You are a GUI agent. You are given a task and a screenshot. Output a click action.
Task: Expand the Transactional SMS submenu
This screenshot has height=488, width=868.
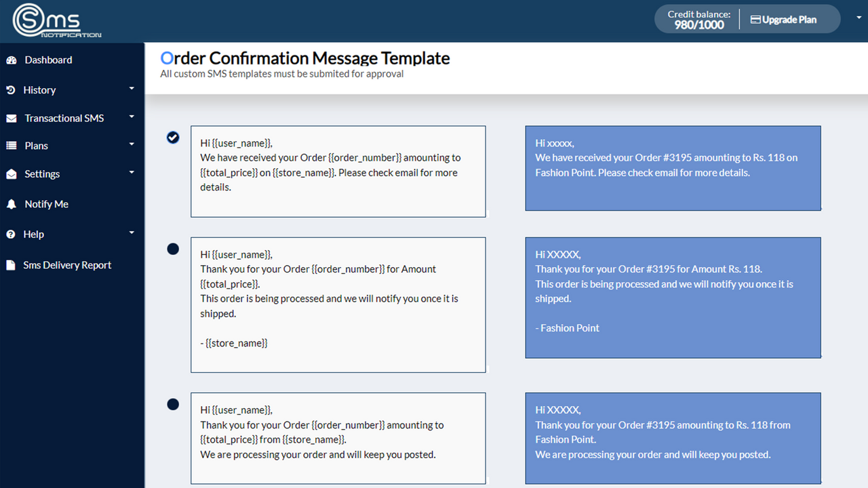tap(131, 117)
